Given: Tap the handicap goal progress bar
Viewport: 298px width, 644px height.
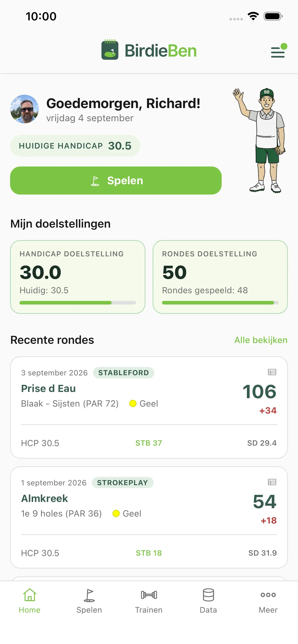Looking at the screenshot, I should (78, 303).
